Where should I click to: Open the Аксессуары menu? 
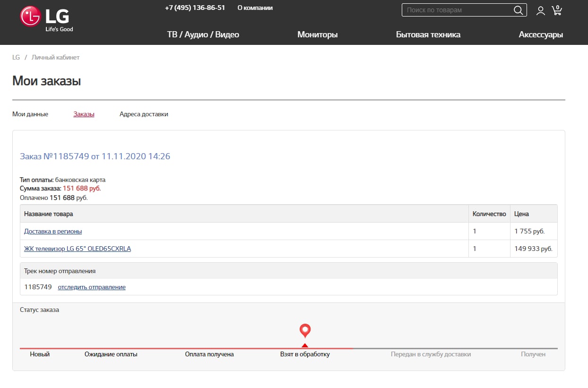click(x=541, y=34)
